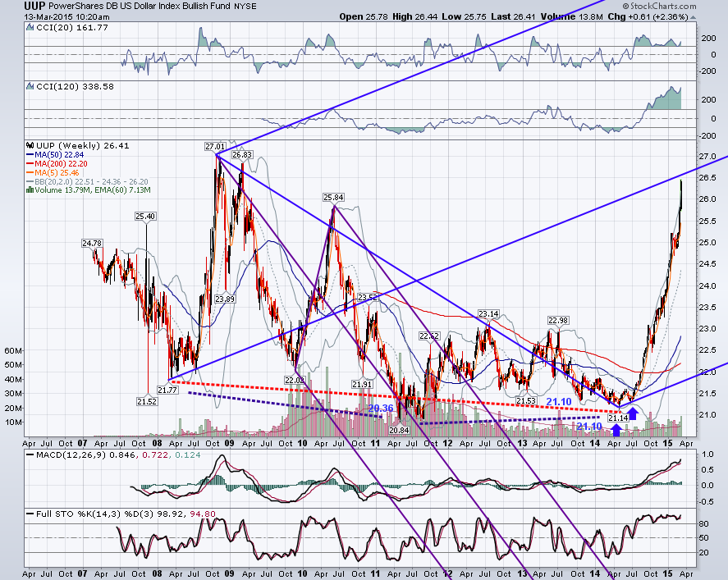This screenshot has height=580, width=728.
Task: Click the 21.14 low price label
Action: [x=618, y=418]
